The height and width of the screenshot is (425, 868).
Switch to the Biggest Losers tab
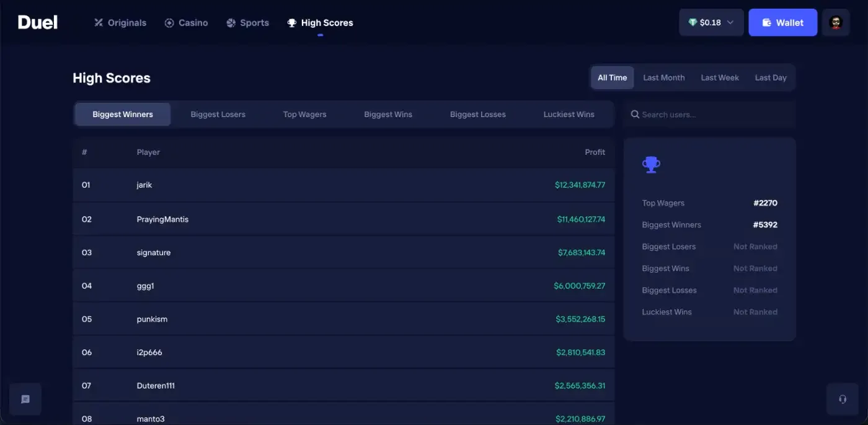coord(218,114)
